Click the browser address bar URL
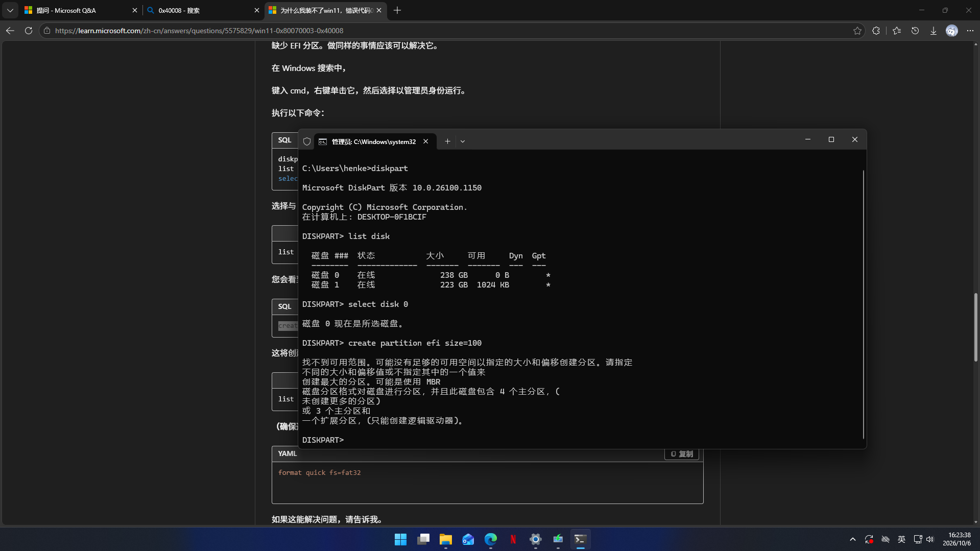Screen dimensions: 980x551 coord(199,31)
